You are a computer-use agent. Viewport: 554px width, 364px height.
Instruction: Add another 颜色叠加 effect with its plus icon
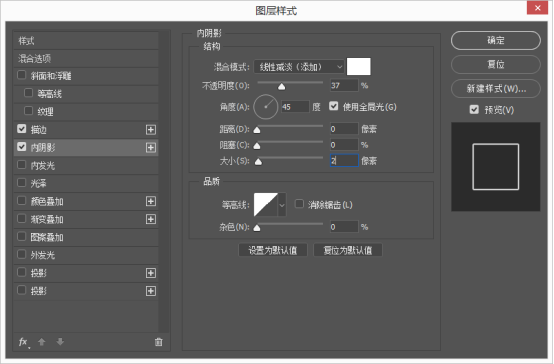click(151, 201)
